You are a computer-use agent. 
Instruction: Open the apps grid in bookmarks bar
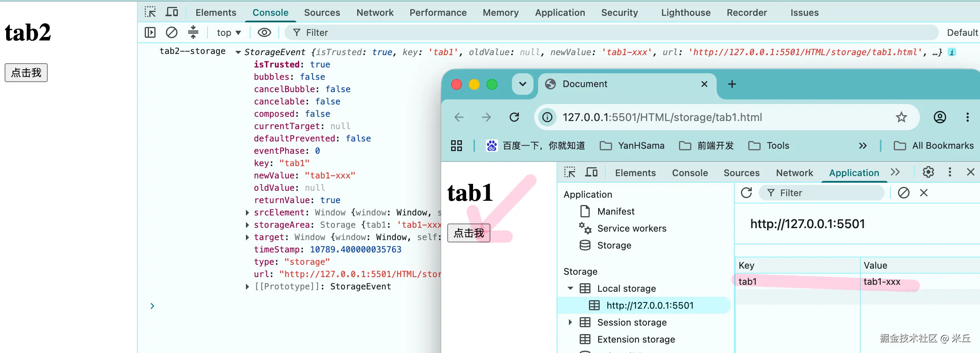(457, 146)
